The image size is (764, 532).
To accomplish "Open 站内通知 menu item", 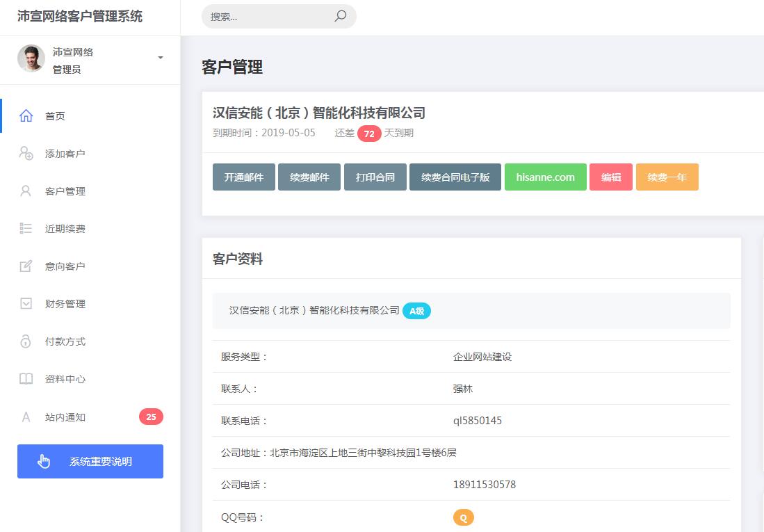I will coord(65,417).
